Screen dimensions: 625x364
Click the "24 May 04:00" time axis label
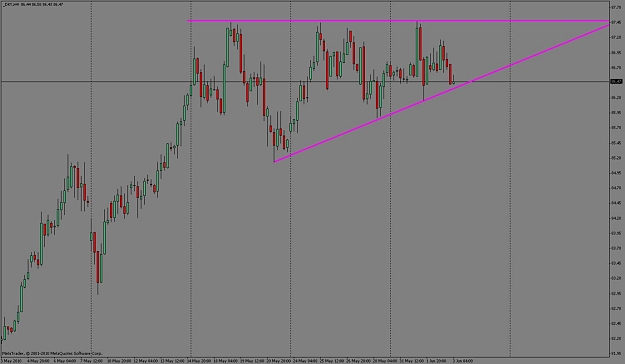[x=305, y=361]
